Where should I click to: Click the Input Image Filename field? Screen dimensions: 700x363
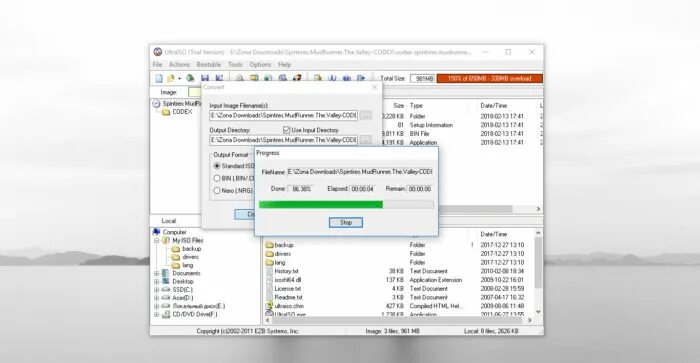(283, 116)
